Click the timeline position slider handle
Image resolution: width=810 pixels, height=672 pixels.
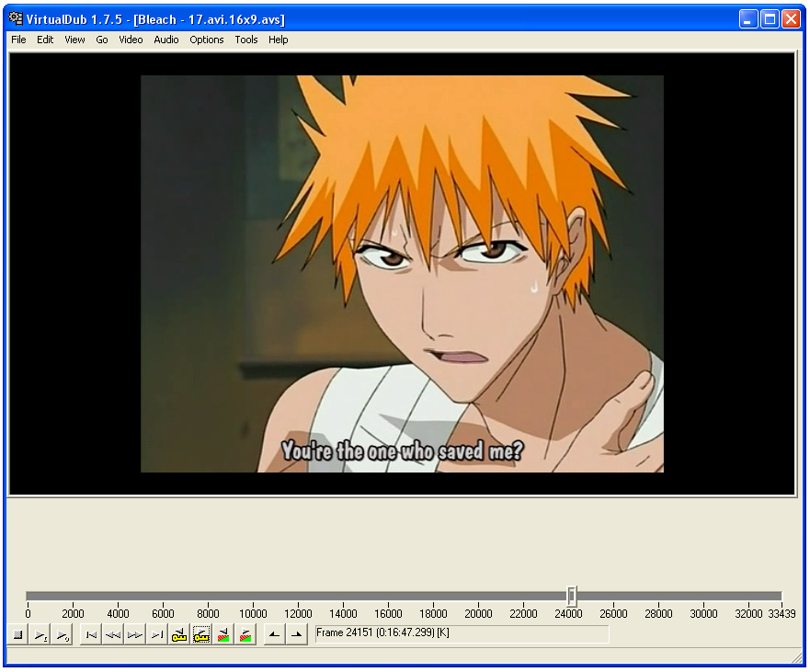pyautogui.click(x=571, y=596)
